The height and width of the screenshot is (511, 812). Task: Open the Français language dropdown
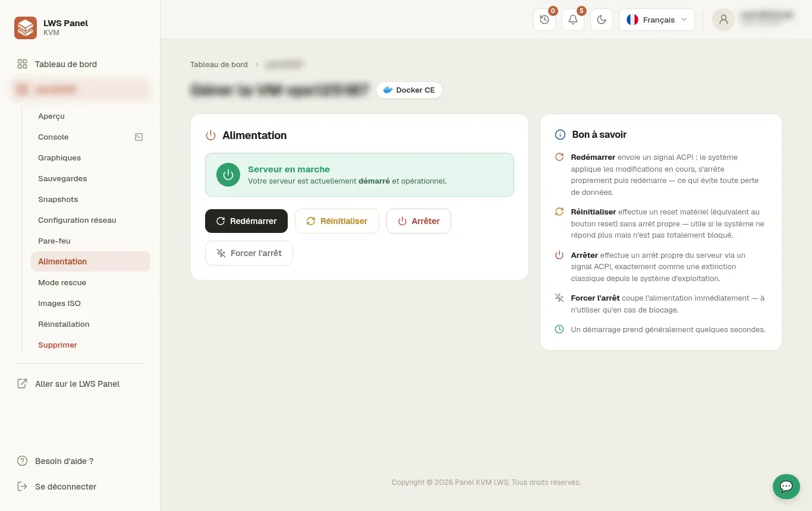[657, 20]
